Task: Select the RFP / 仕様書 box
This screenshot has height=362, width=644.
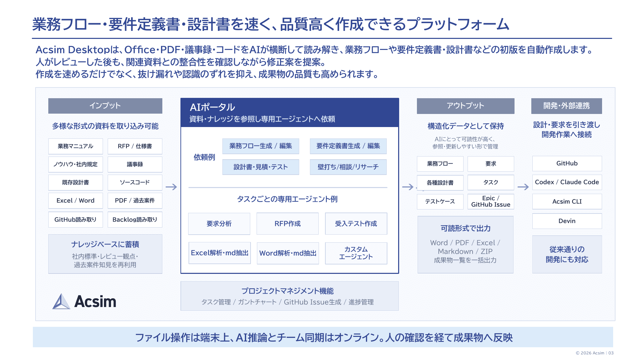Action: click(x=135, y=146)
